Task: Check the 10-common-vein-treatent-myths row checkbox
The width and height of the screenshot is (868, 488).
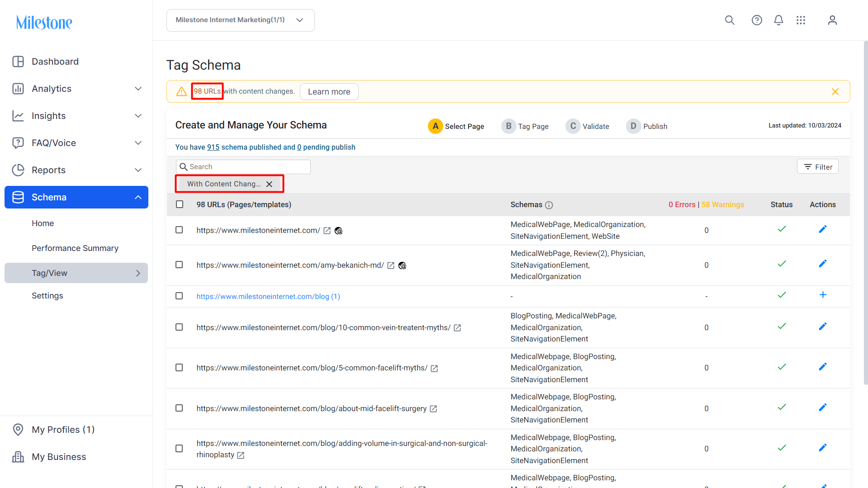Action: pyautogui.click(x=179, y=327)
